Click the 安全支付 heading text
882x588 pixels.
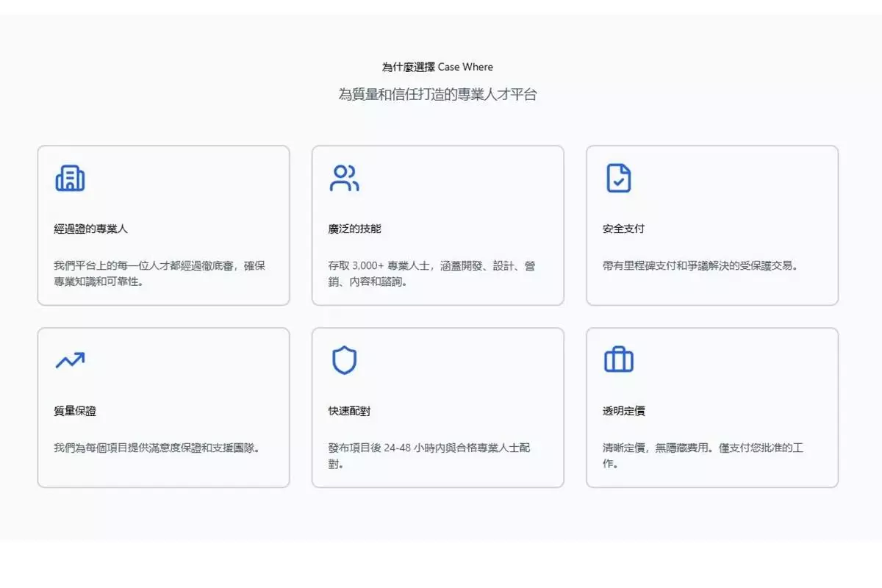pos(623,229)
